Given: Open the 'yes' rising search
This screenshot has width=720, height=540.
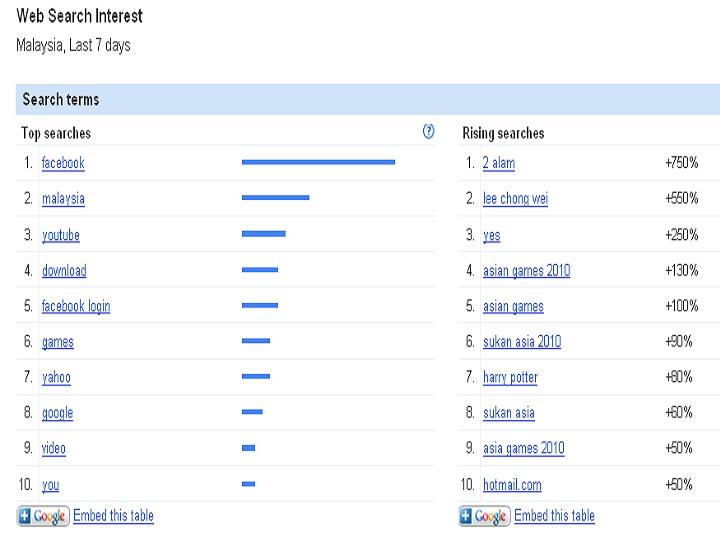Looking at the screenshot, I should tap(491, 235).
